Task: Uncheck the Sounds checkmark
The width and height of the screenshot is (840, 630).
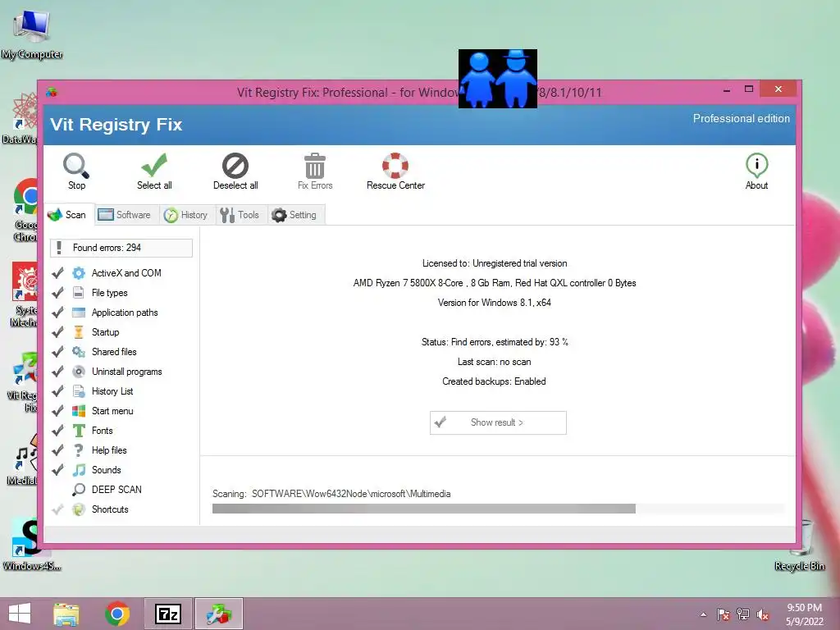Action: (57, 470)
